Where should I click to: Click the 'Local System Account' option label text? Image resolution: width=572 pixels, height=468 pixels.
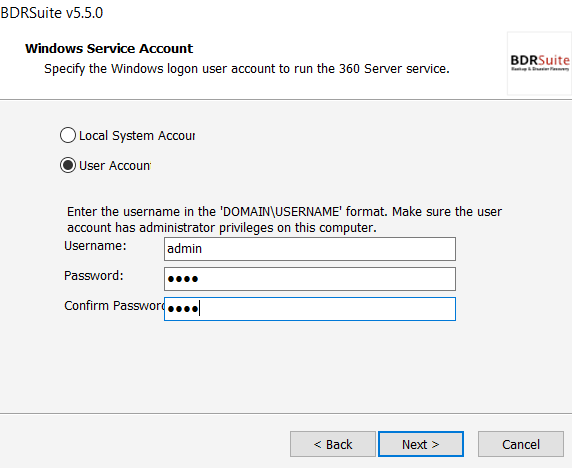[x=137, y=136]
